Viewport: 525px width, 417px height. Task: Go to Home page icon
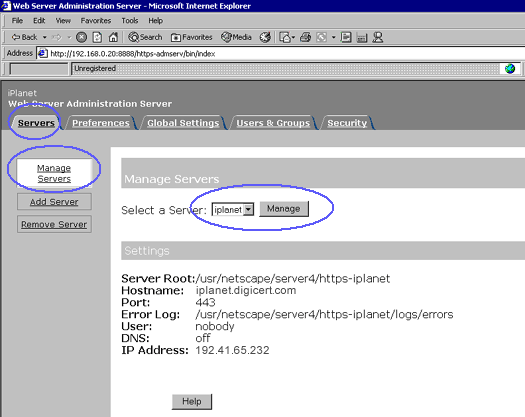(113, 37)
